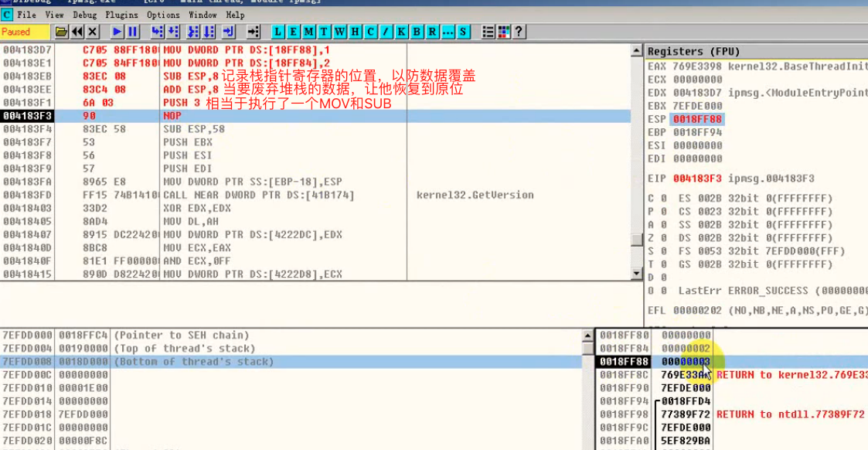Close the debugged program with the X icon
Image resolution: width=868 pixels, height=450 pixels.
pyautogui.click(x=93, y=32)
